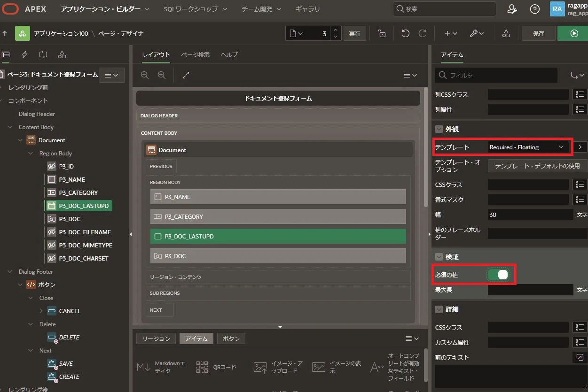The image size is (588, 392).
Task: Open the アプリケーション・ビルダー menu
Action: (x=105, y=9)
